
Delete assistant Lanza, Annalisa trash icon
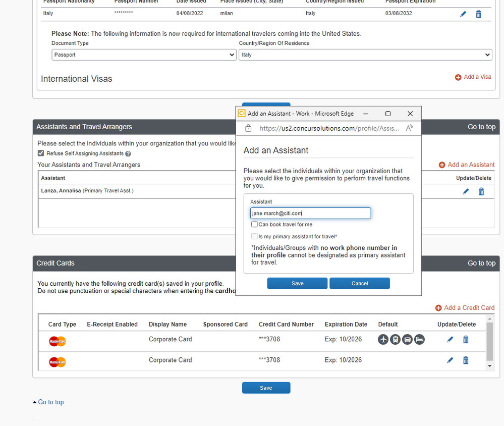pos(481,192)
